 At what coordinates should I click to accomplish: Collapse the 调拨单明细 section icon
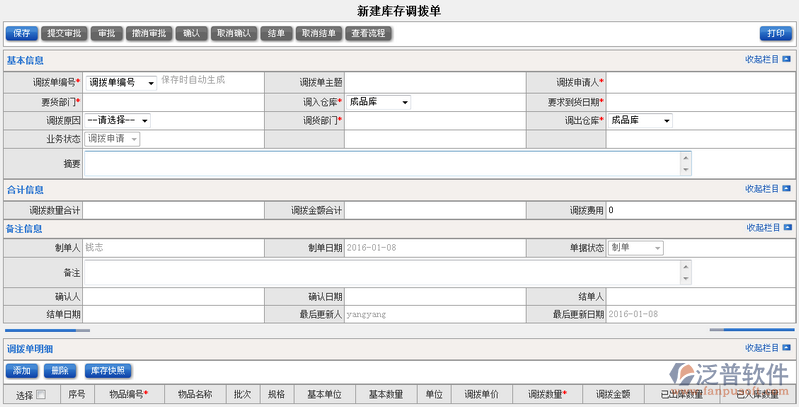click(787, 348)
